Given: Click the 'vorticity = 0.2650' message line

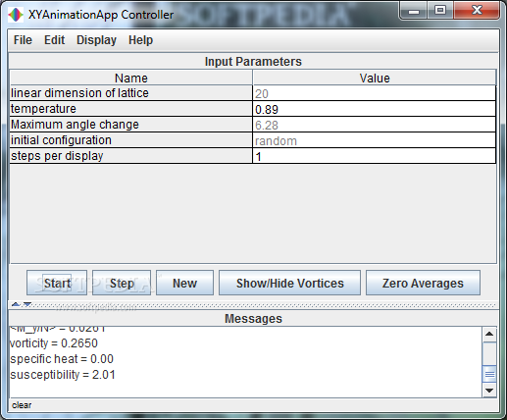Looking at the screenshot, I should click(x=54, y=343).
